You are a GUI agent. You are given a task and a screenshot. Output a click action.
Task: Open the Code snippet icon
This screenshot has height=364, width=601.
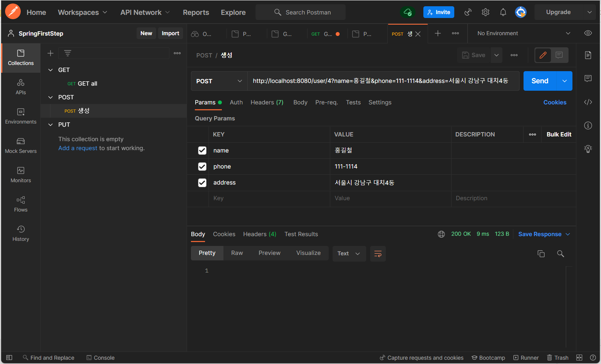(588, 102)
